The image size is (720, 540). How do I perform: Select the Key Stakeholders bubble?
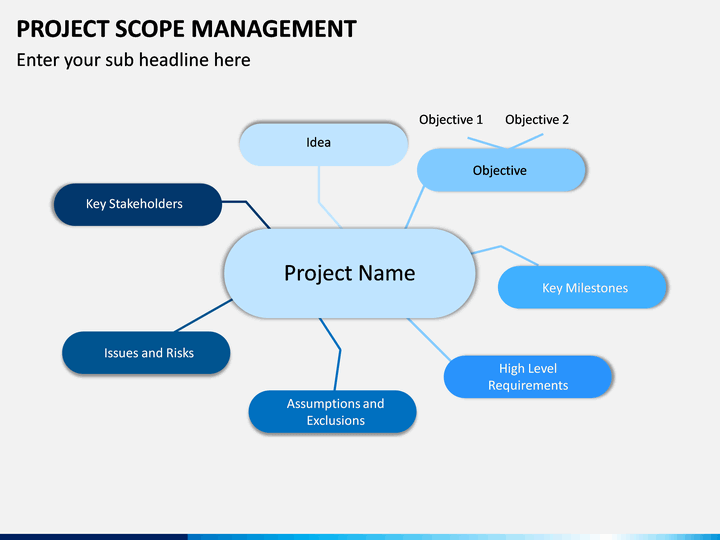[138, 204]
